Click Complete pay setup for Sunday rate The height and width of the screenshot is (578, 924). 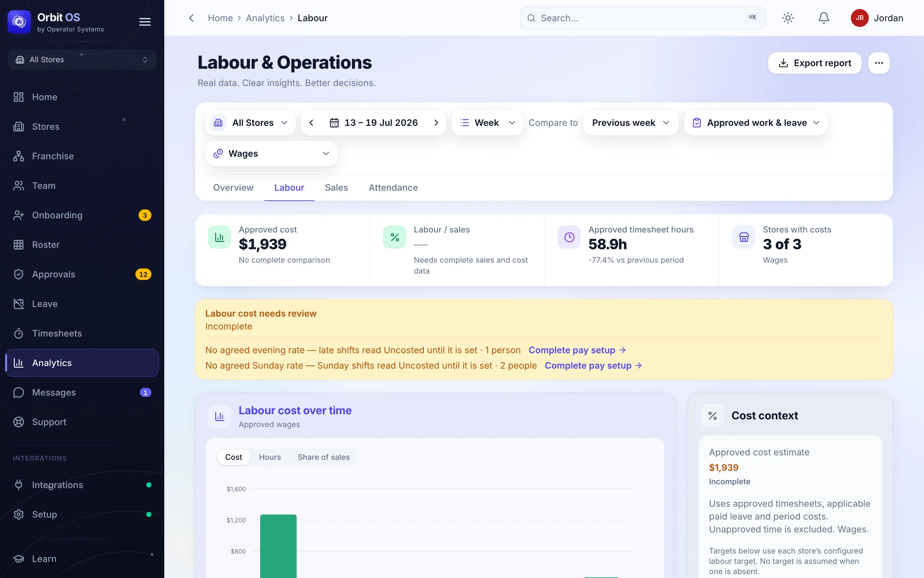point(593,365)
